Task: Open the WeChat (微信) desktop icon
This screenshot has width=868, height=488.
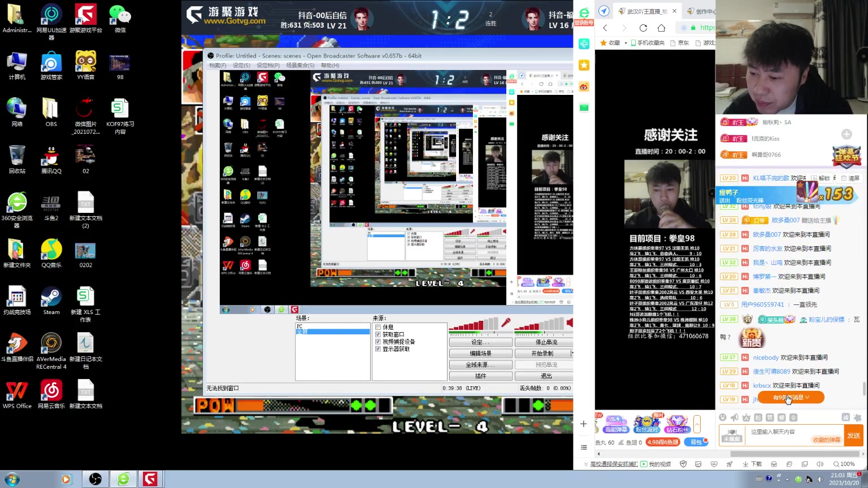Action: pyautogui.click(x=120, y=18)
